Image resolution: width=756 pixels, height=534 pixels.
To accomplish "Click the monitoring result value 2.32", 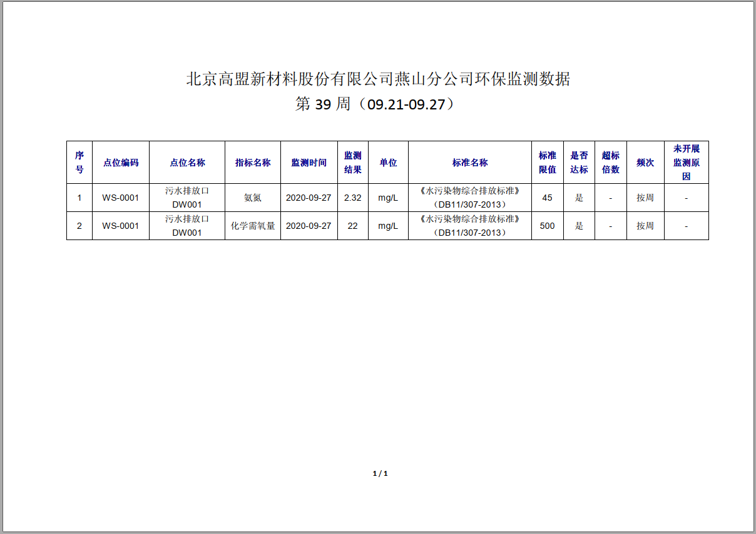I will [x=353, y=197].
